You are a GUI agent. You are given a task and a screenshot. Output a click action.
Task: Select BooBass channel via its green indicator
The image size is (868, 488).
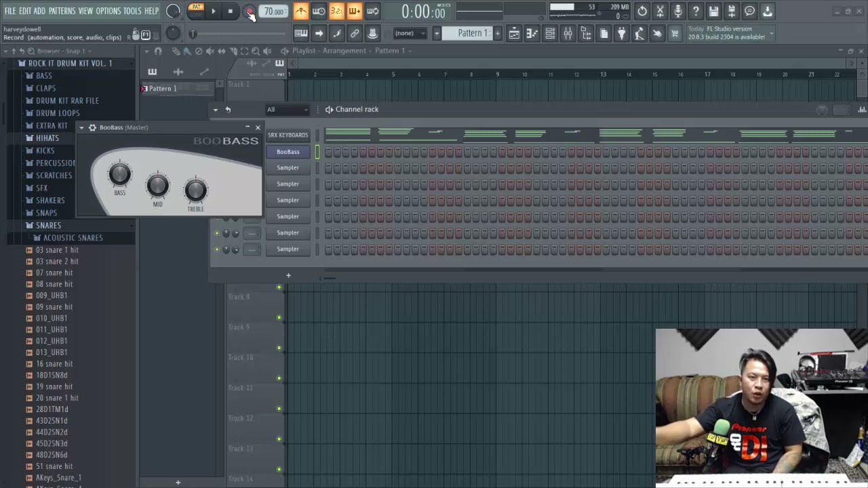(x=317, y=152)
